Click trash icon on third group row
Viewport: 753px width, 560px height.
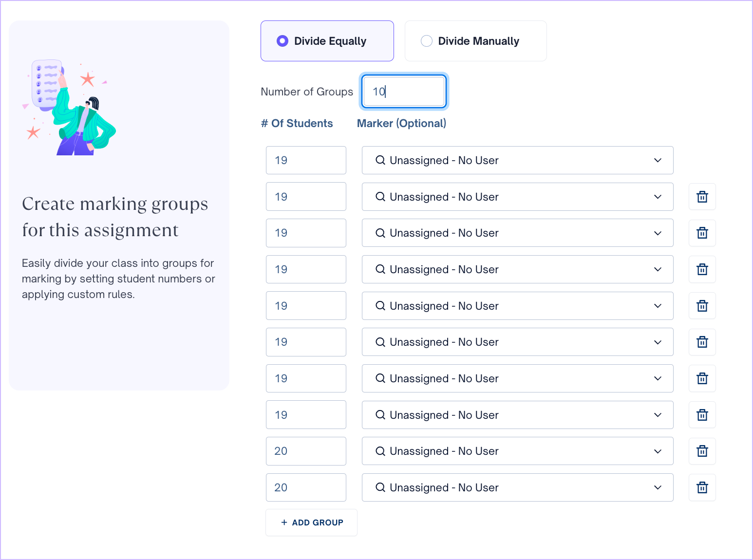(x=702, y=233)
